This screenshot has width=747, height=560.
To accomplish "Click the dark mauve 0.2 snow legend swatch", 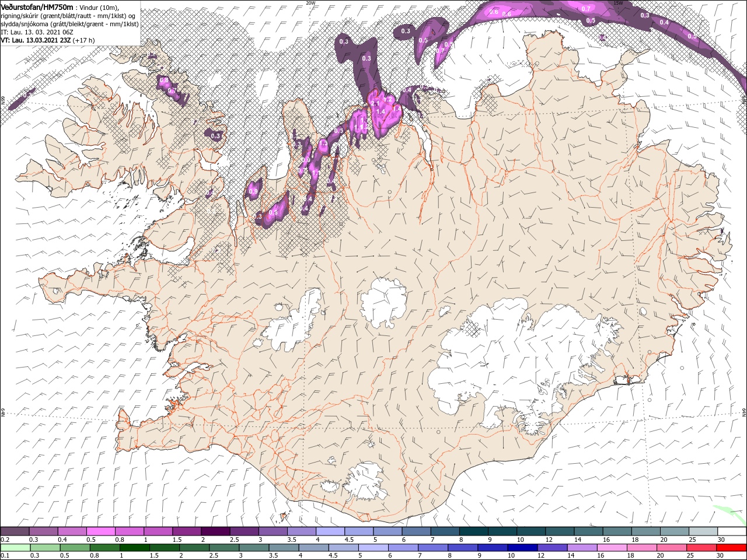I will (x=15, y=531).
